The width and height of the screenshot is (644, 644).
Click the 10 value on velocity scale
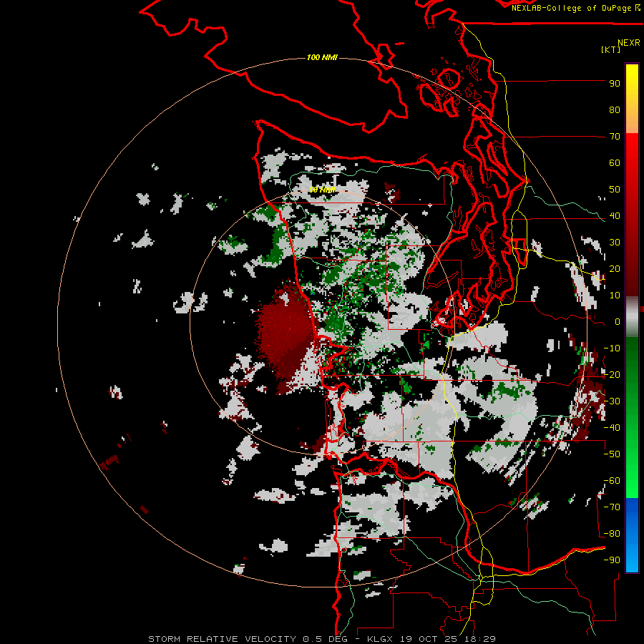615,296
